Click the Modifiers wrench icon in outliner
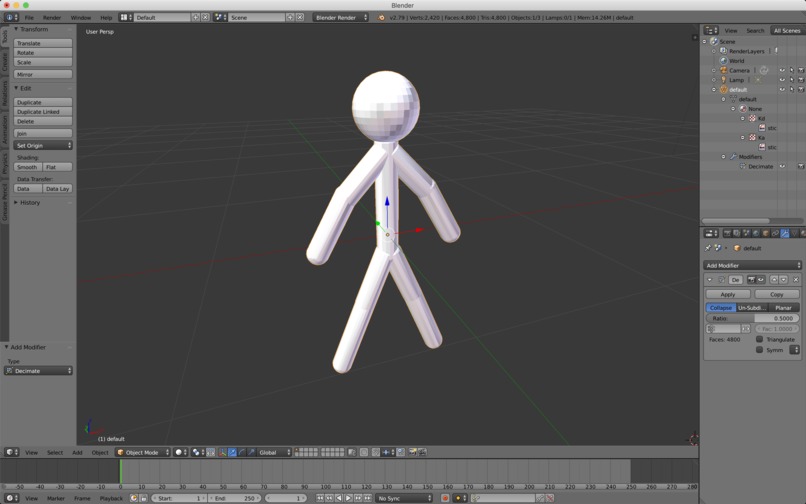Screen dimensions: 806x504 coord(733,156)
